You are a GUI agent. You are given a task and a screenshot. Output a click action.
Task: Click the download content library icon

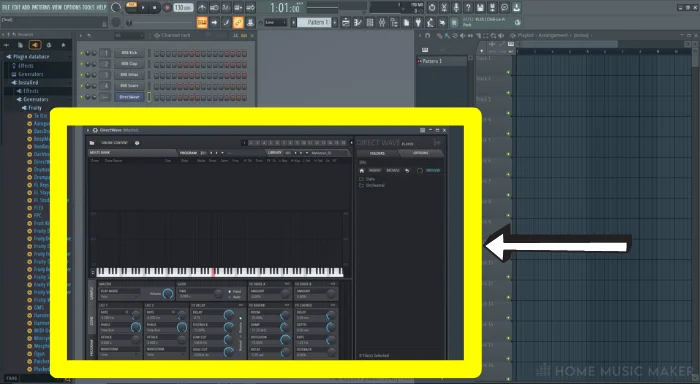[x=516, y=8]
